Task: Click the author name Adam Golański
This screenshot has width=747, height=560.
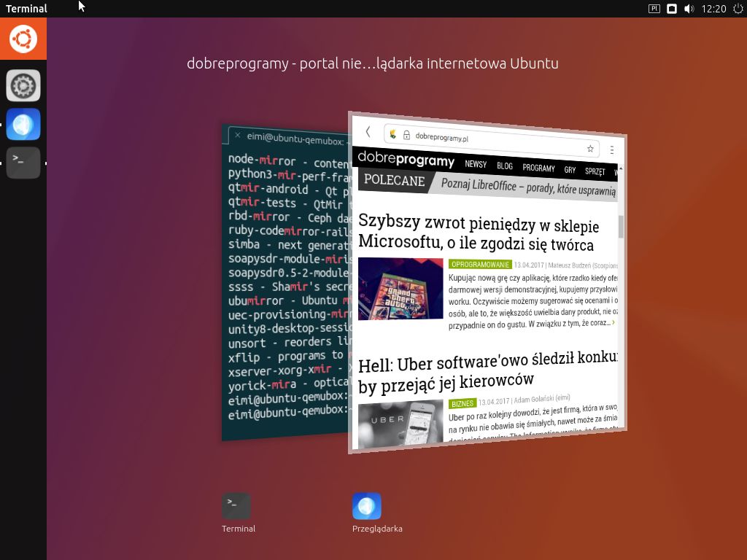Action: [533, 400]
